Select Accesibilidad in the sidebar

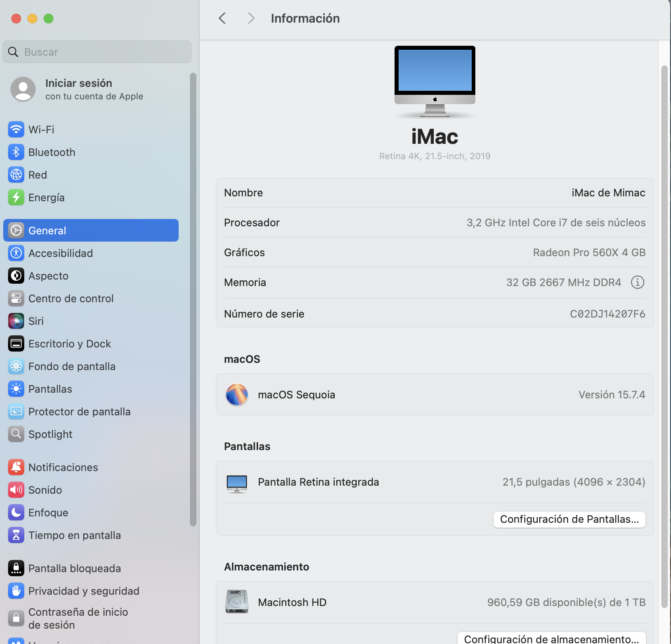(x=61, y=253)
